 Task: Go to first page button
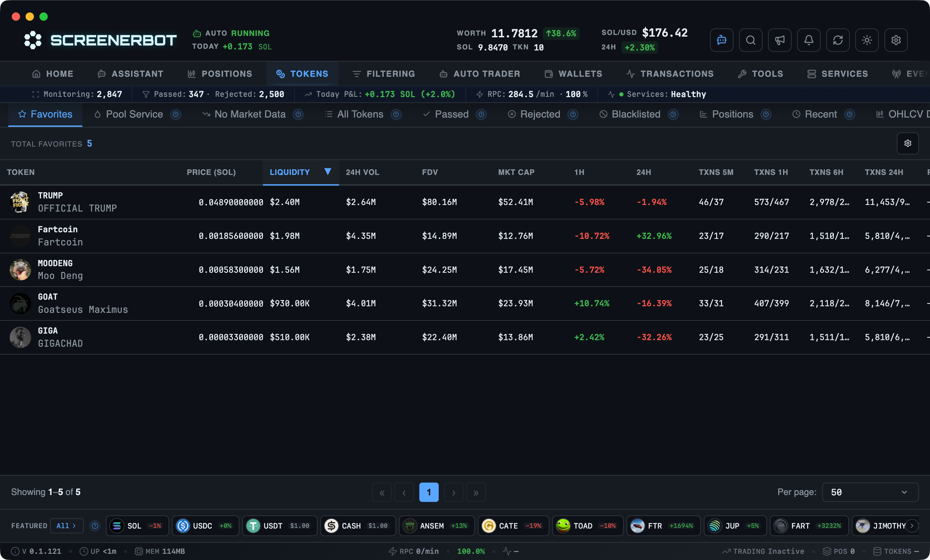point(382,492)
